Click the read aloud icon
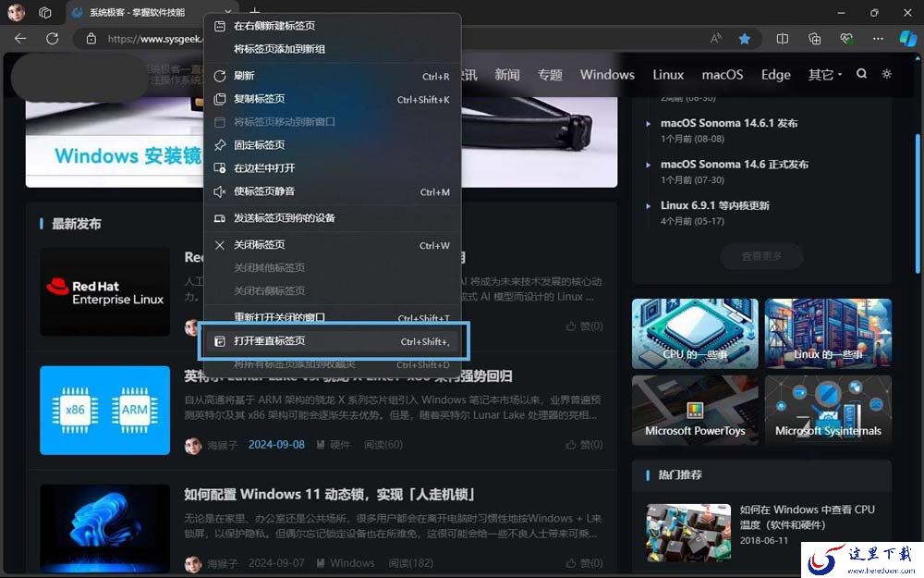The image size is (924, 578). (x=715, y=39)
